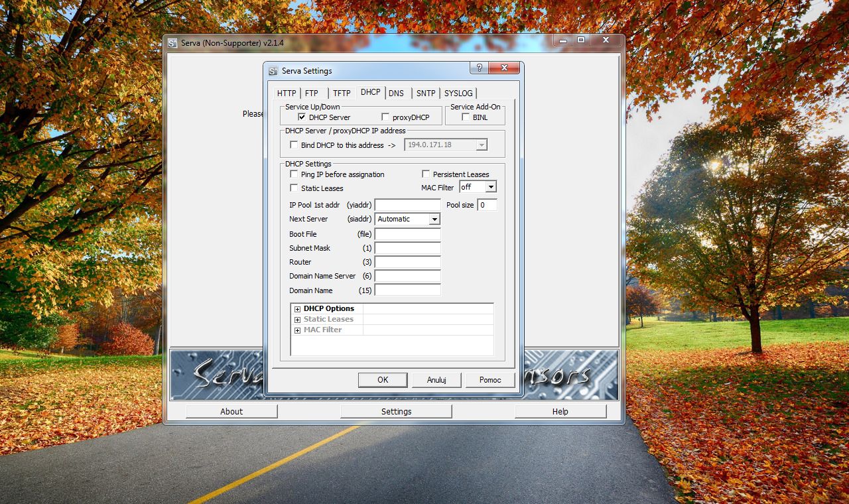This screenshot has height=504, width=849.
Task: Switch to the HTTP tab
Action: pyautogui.click(x=287, y=94)
